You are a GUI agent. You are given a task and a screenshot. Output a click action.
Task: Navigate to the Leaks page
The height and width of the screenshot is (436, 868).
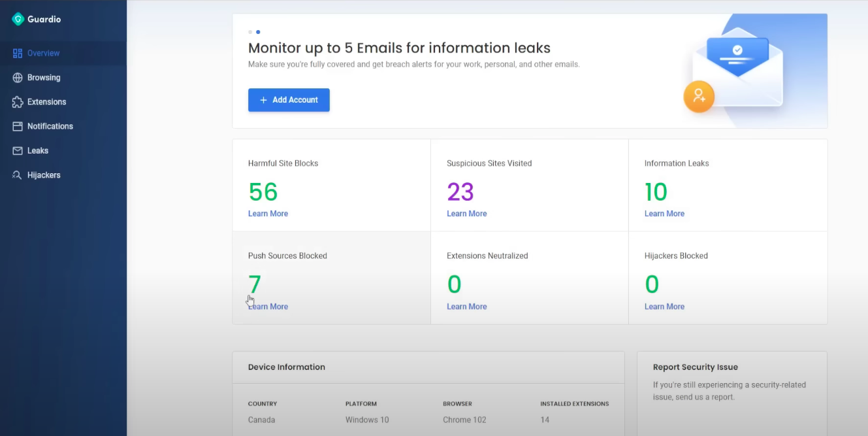[63, 151]
